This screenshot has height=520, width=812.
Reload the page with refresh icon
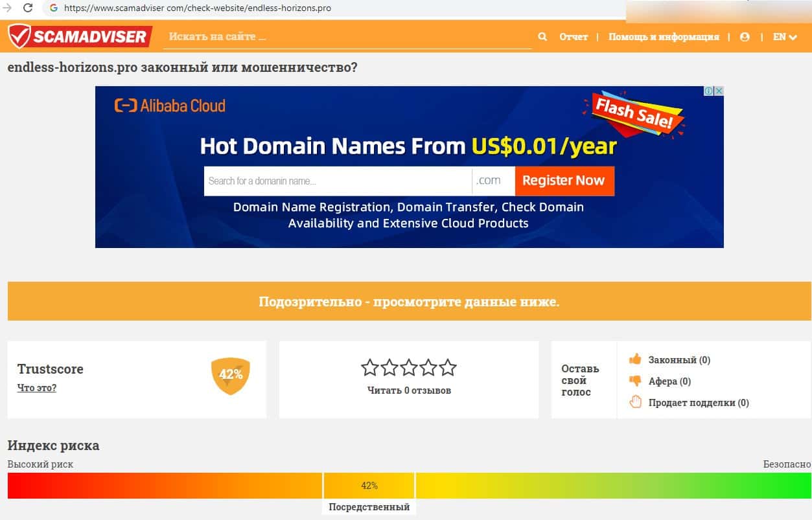(x=28, y=8)
